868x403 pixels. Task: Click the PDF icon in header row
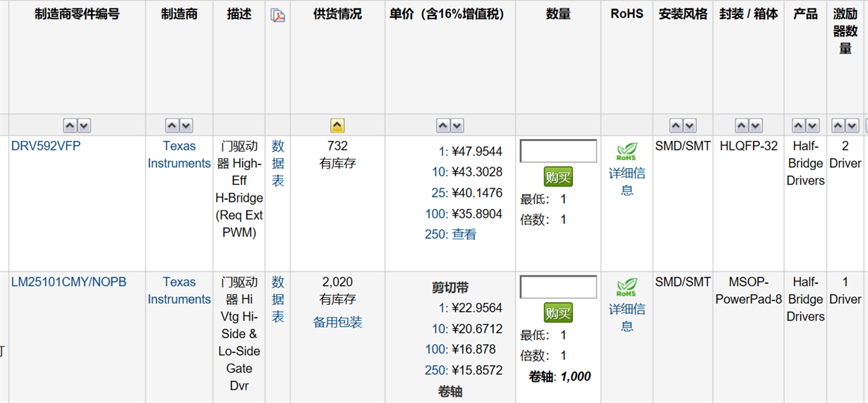pyautogui.click(x=278, y=16)
